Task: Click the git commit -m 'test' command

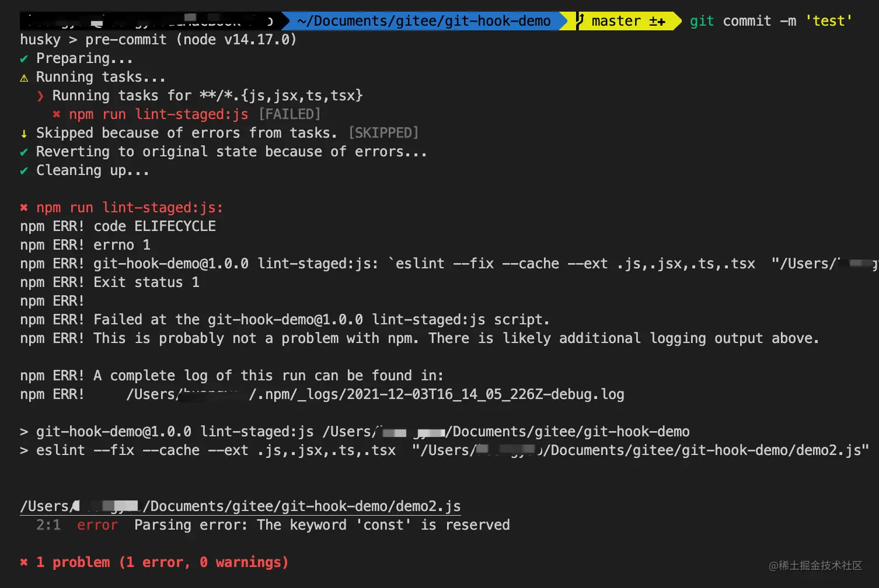Action: tap(770, 21)
